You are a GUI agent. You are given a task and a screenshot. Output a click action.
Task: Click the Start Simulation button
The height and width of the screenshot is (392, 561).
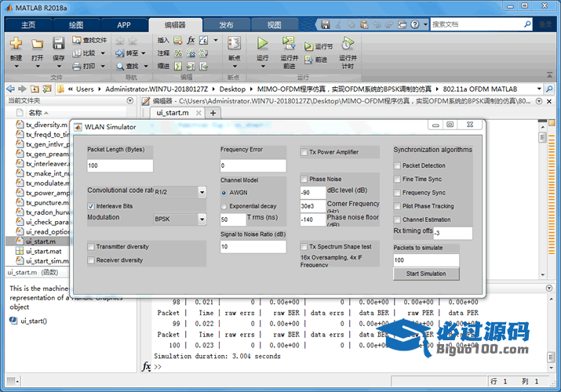coord(426,274)
